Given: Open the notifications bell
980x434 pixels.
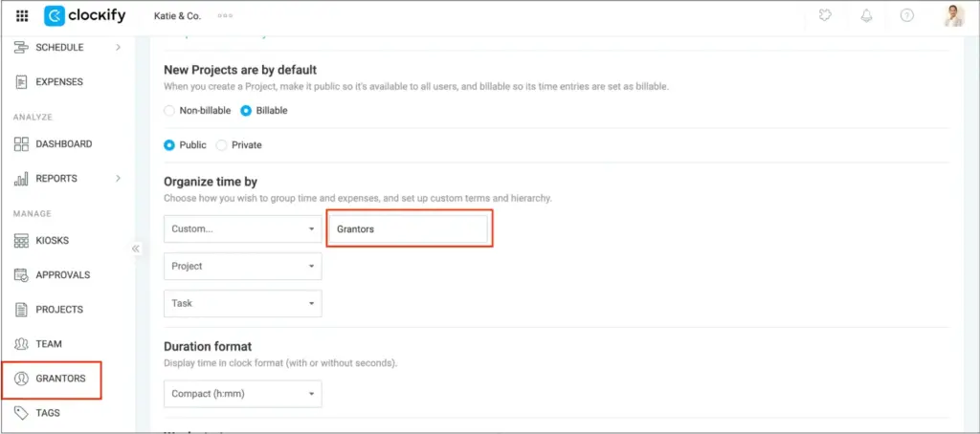Looking at the screenshot, I should pyautogui.click(x=866, y=16).
